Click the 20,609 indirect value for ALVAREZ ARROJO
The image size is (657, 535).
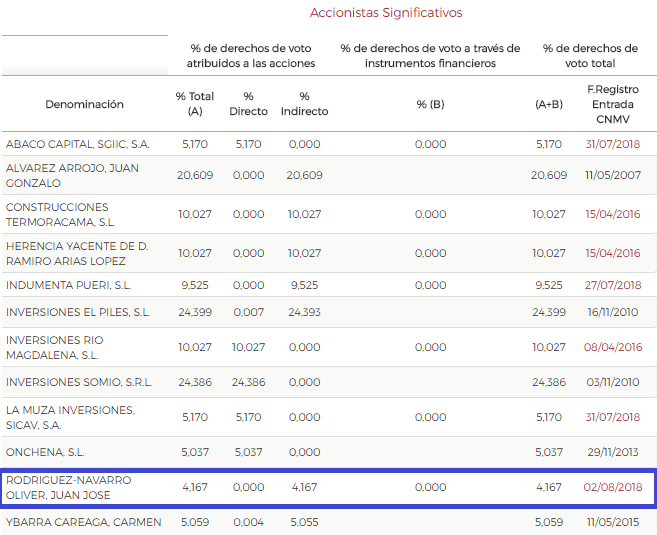pos(304,175)
